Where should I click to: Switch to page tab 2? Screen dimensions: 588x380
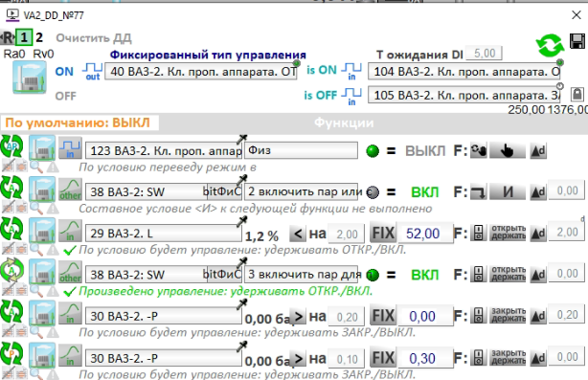tap(39, 37)
